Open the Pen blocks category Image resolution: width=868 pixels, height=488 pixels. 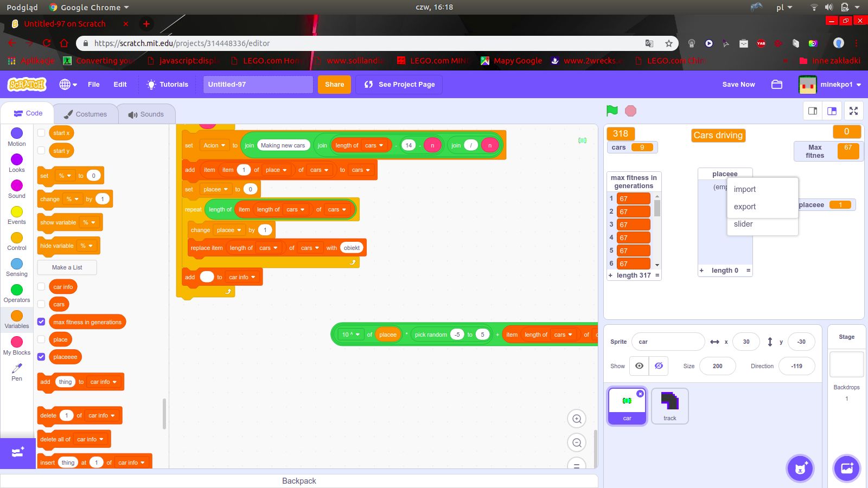[x=17, y=371]
